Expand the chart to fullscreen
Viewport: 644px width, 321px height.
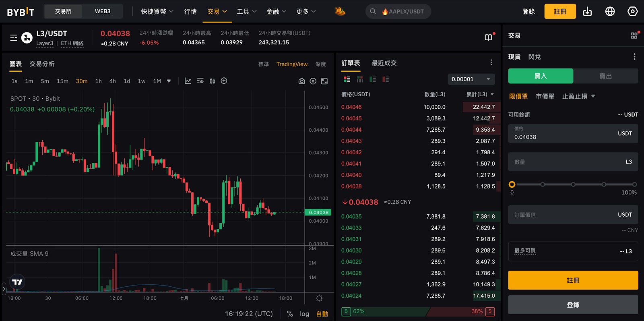324,81
